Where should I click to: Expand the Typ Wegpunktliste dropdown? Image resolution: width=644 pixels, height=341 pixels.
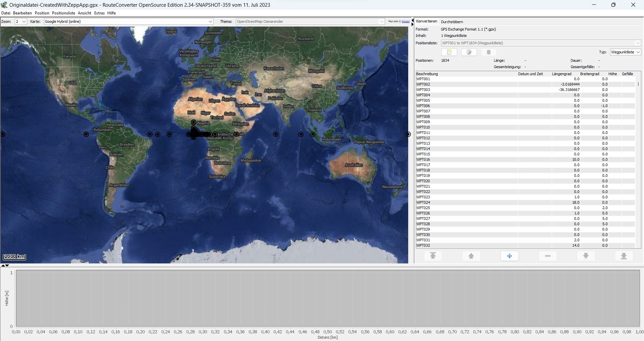point(625,52)
